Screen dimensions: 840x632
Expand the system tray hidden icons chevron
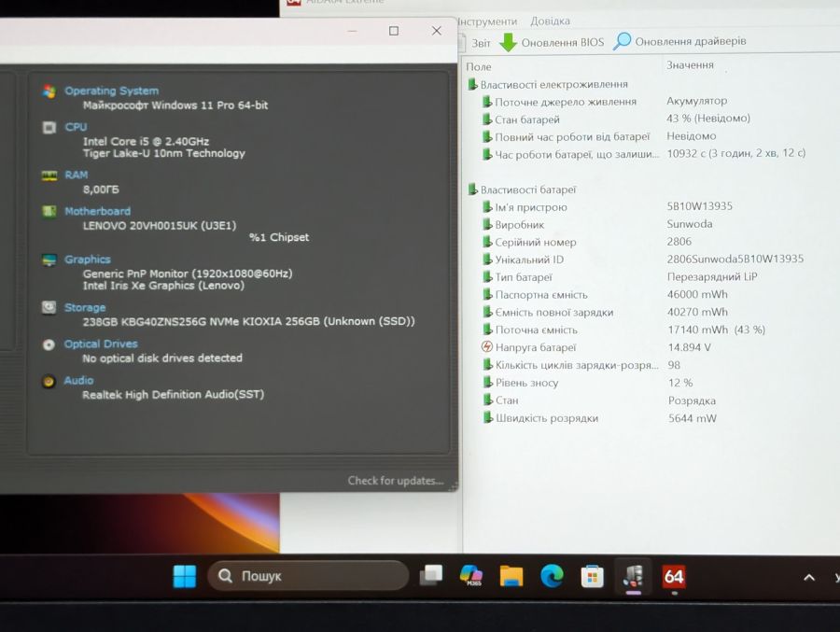[809, 577]
